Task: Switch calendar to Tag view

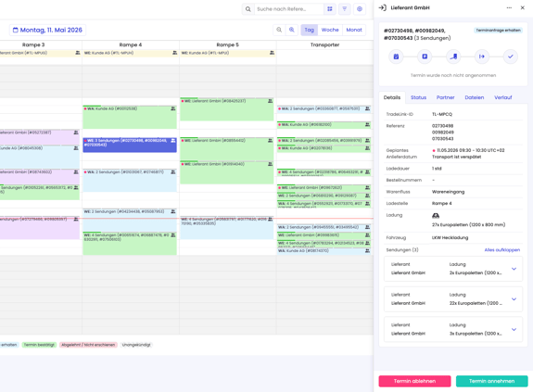Action: (x=309, y=30)
